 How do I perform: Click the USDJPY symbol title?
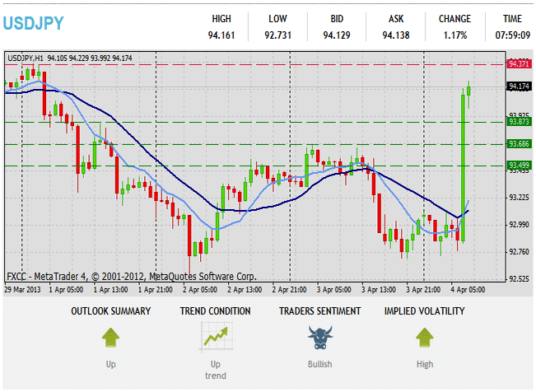[x=33, y=23]
